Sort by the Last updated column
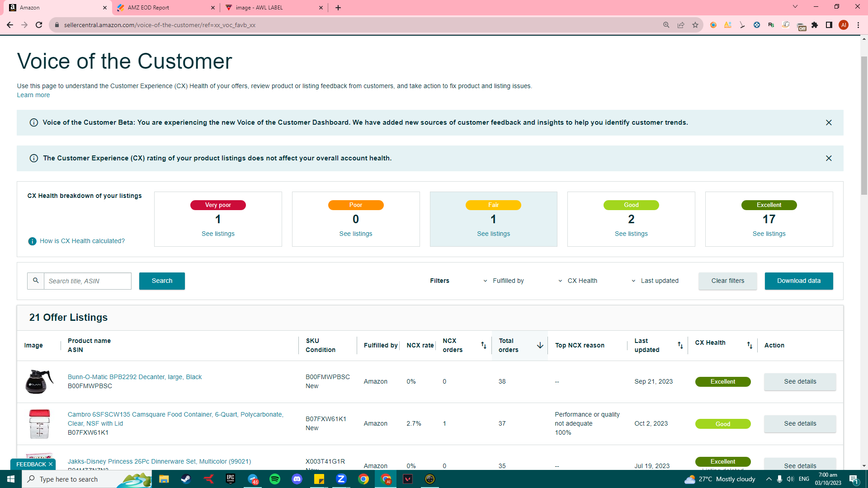The height and width of the screenshot is (488, 868). click(680, 345)
